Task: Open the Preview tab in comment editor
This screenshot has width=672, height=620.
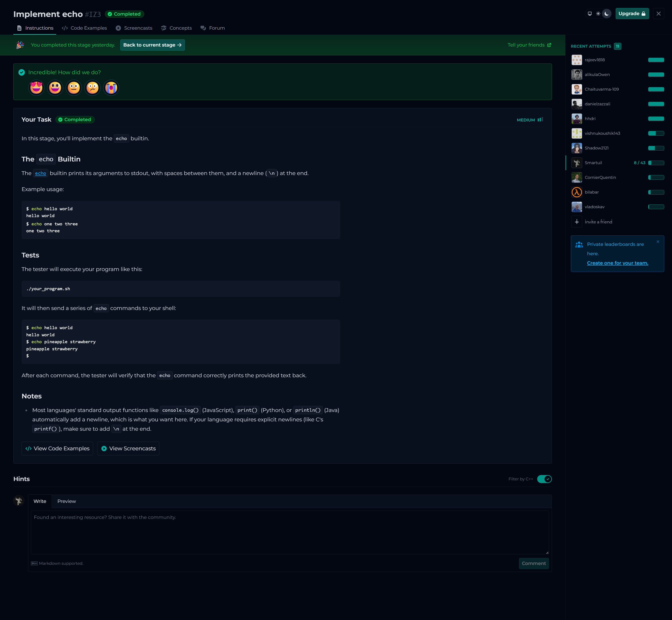Action: point(66,501)
